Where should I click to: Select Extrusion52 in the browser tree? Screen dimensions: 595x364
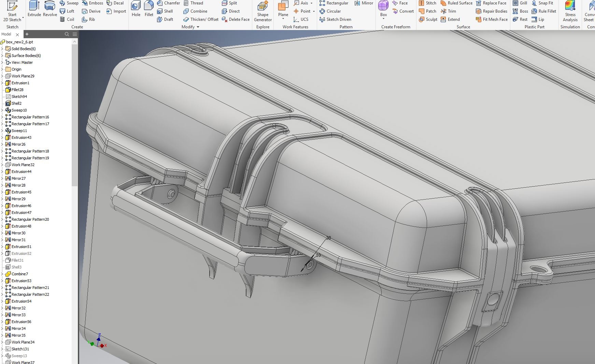(x=21, y=253)
